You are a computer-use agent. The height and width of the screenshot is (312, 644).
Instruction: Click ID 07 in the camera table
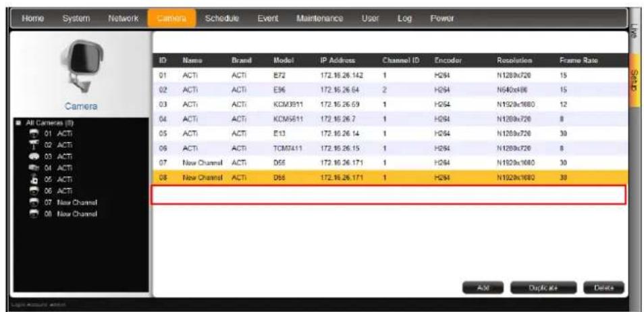point(162,162)
